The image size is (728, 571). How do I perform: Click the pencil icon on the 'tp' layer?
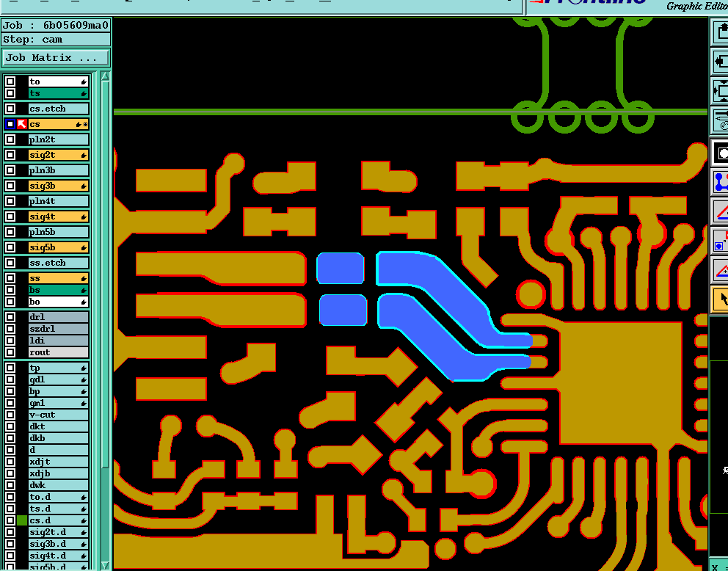84,368
